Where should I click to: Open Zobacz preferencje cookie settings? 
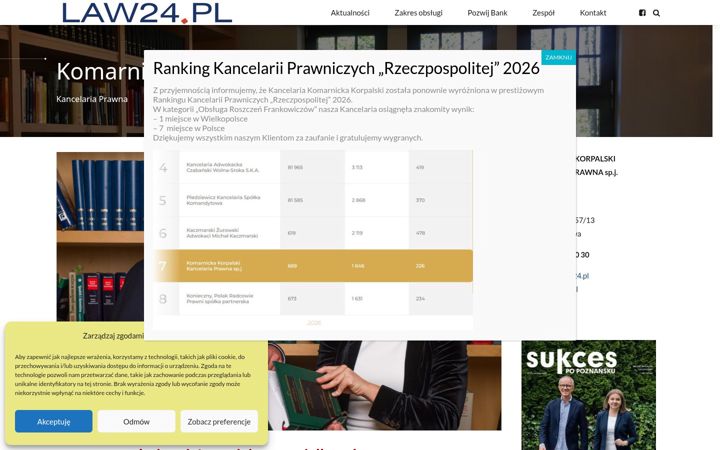pyautogui.click(x=219, y=421)
